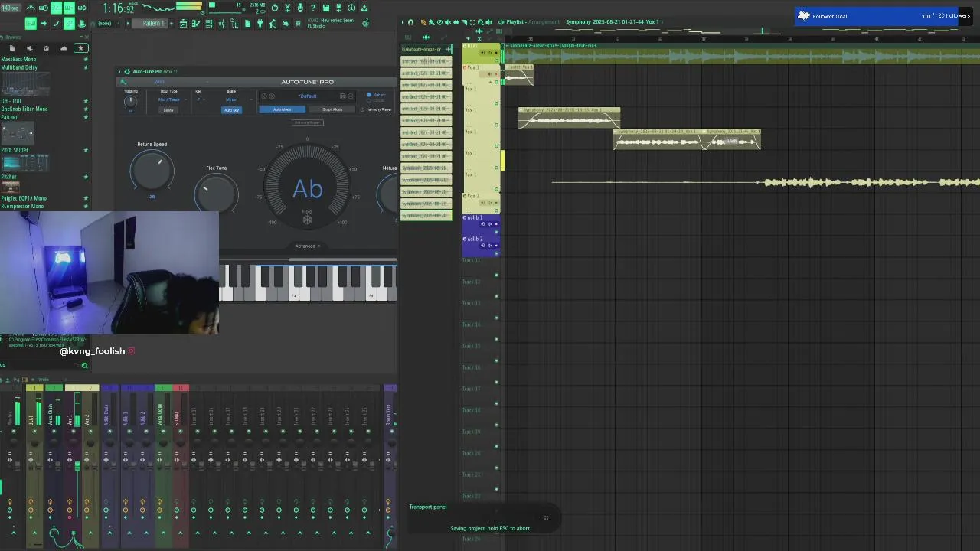Open the Playlist menu arrow
This screenshot has height=551, width=980.
click(x=403, y=22)
